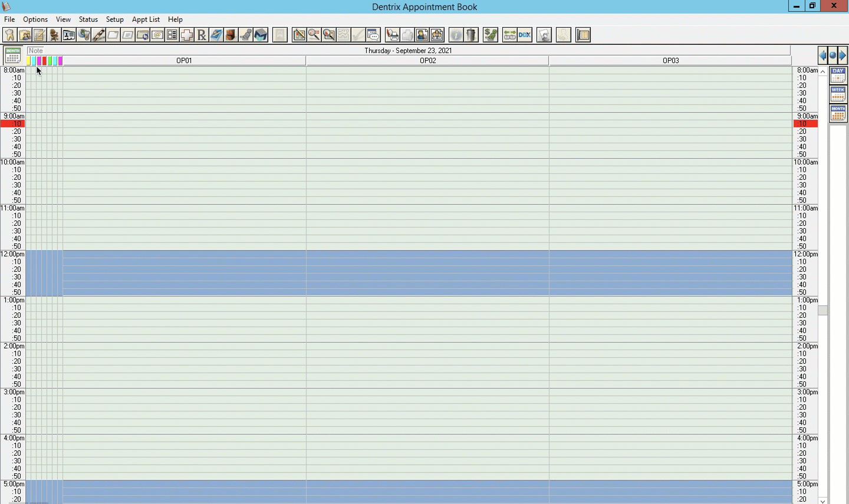This screenshot has width=849, height=504.
Task: Open the Appt List menu
Action: coord(146,19)
